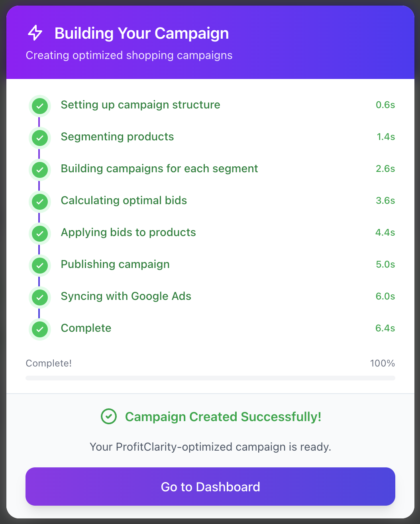This screenshot has width=420, height=524.
Task: Select the Building campaigns for each segment checkmark
Action: point(39,169)
